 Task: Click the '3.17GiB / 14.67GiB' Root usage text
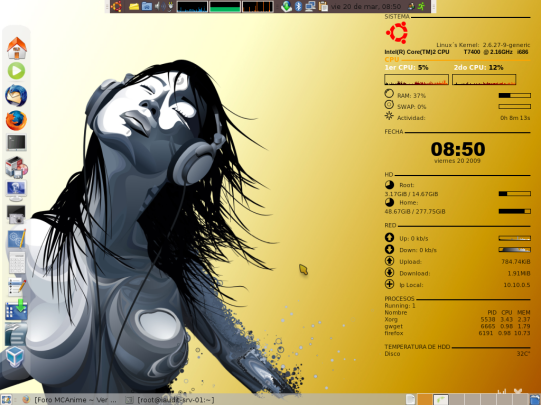coord(411,194)
